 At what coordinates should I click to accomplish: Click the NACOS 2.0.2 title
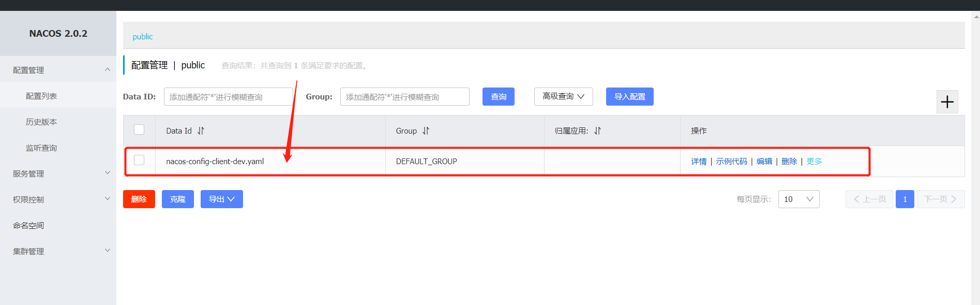pos(58,34)
